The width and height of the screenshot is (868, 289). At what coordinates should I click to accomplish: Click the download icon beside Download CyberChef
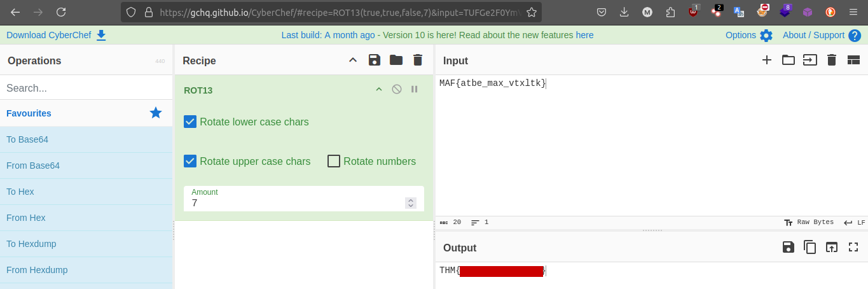[x=101, y=35]
